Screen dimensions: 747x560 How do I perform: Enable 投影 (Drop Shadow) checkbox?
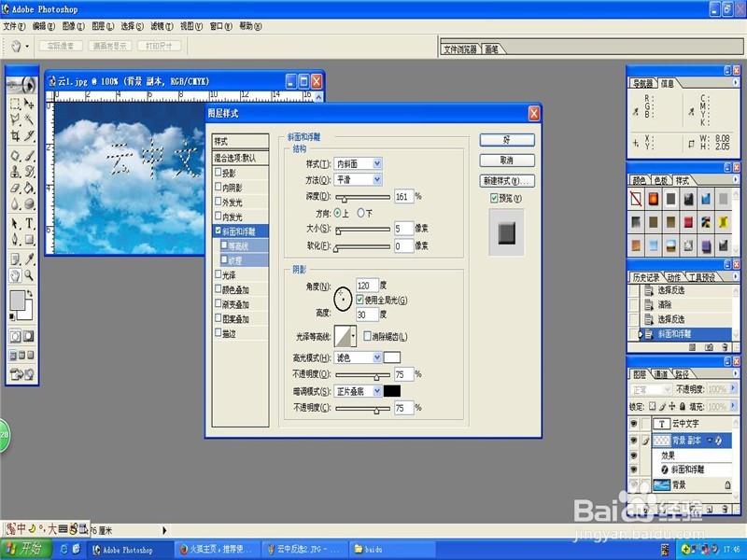tap(218, 173)
